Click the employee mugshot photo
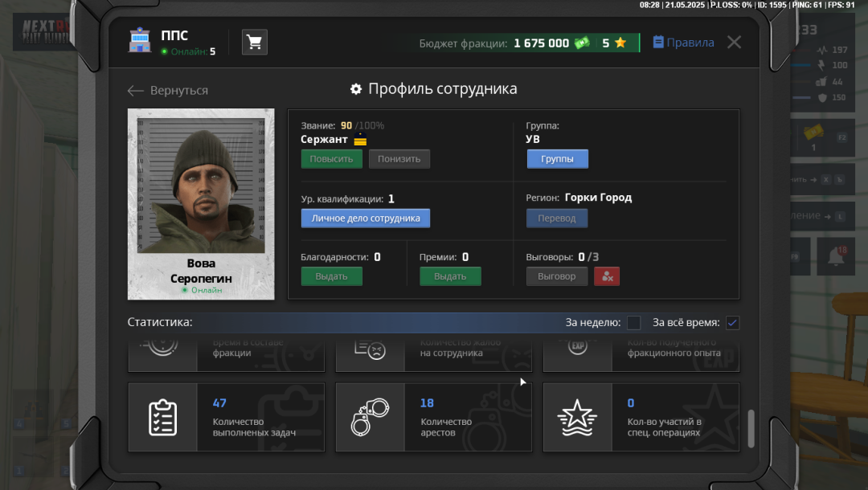868x490 pixels. pyautogui.click(x=201, y=185)
